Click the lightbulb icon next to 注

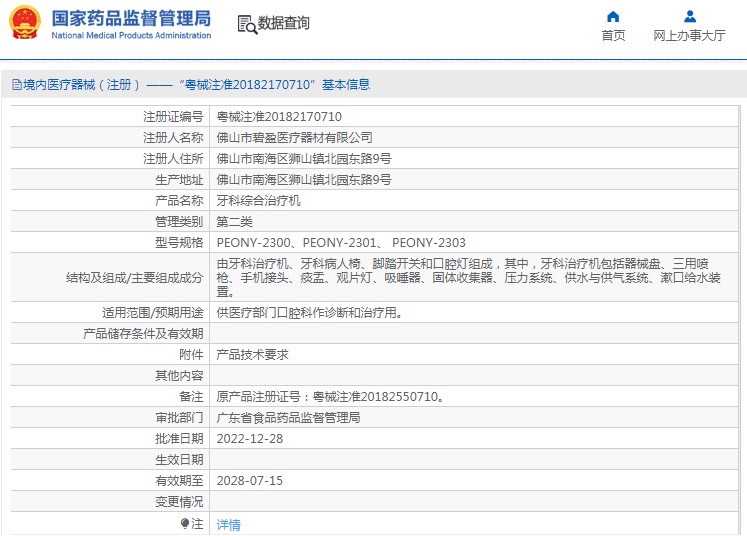[x=185, y=524]
